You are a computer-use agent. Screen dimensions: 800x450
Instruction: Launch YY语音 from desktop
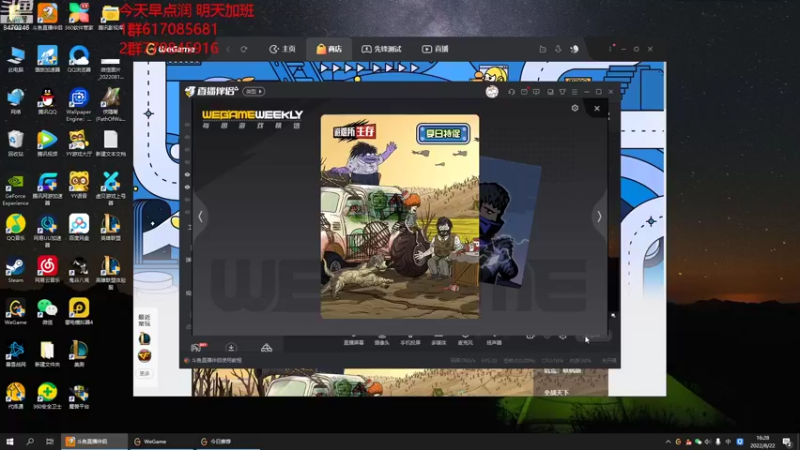(79, 185)
